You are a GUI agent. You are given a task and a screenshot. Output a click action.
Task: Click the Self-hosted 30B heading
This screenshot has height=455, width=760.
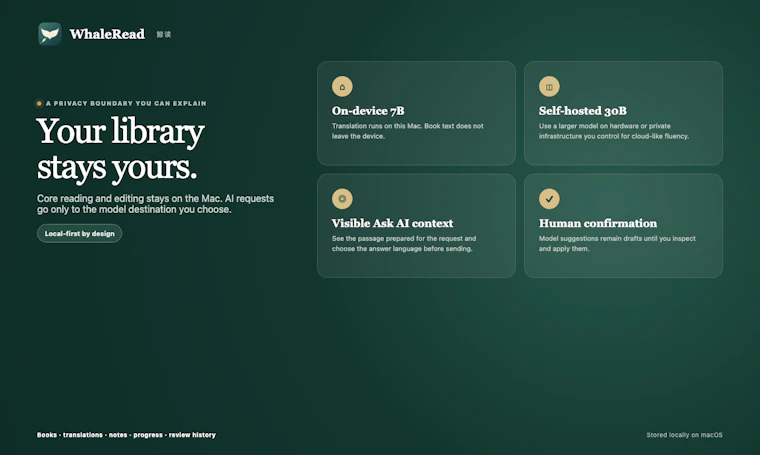tap(583, 111)
